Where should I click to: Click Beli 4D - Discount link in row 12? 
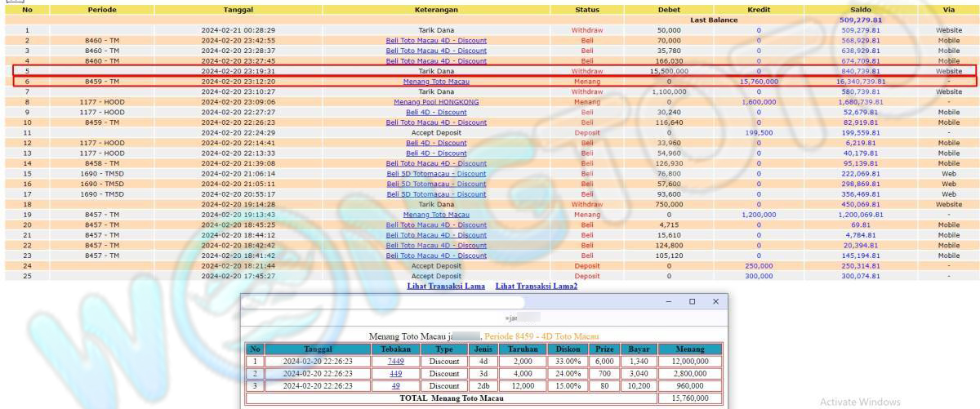click(x=436, y=143)
